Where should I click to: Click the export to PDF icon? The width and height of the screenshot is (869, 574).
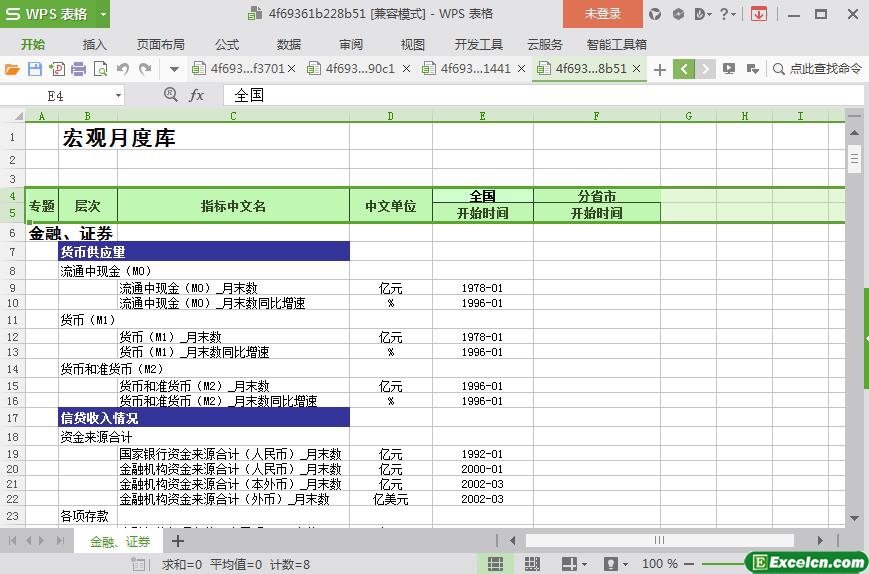click(57, 69)
